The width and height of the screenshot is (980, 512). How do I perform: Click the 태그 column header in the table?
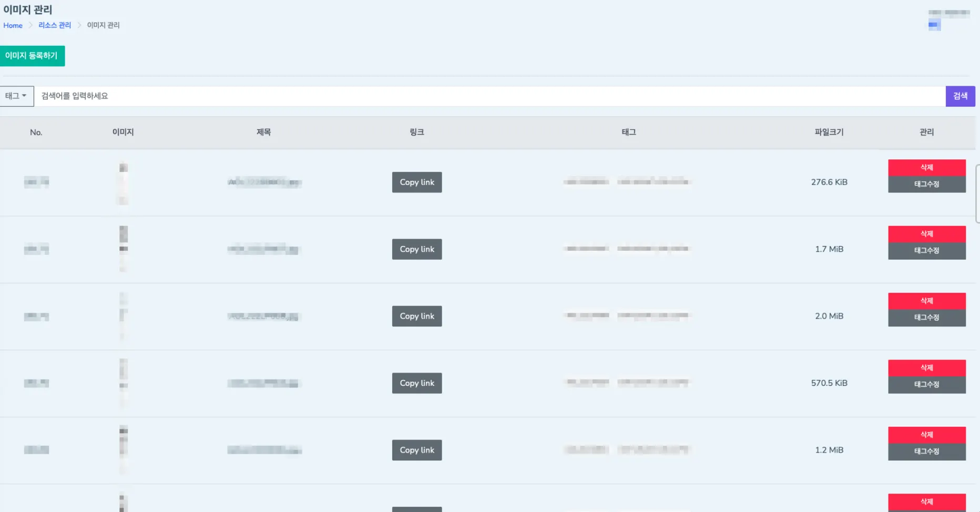629,132
